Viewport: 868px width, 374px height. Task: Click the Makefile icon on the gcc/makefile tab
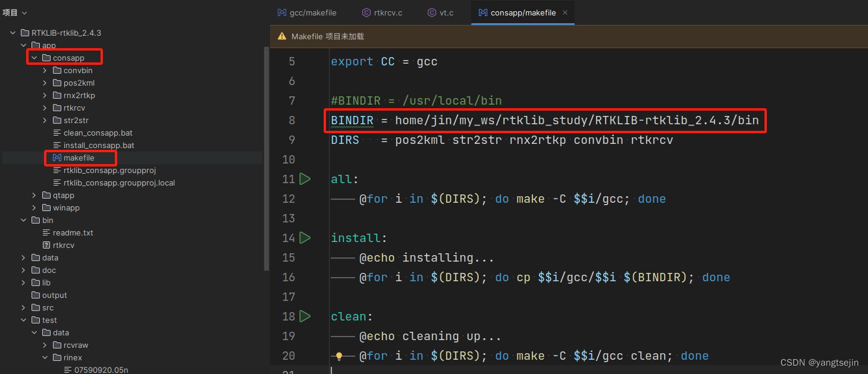281,12
